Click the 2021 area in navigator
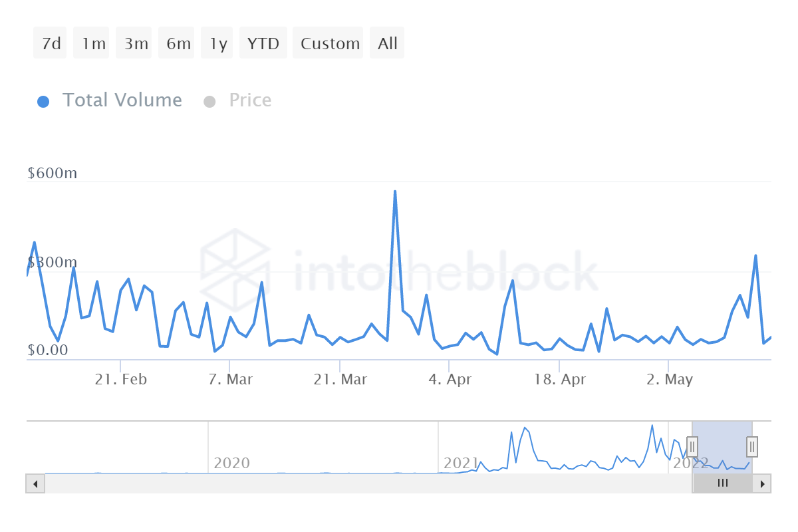This screenshot has height=532, width=798. click(x=461, y=463)
